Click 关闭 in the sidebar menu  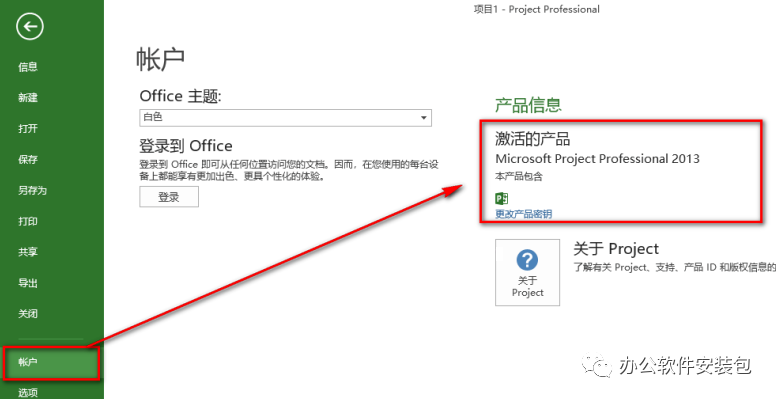coord(28,314)
